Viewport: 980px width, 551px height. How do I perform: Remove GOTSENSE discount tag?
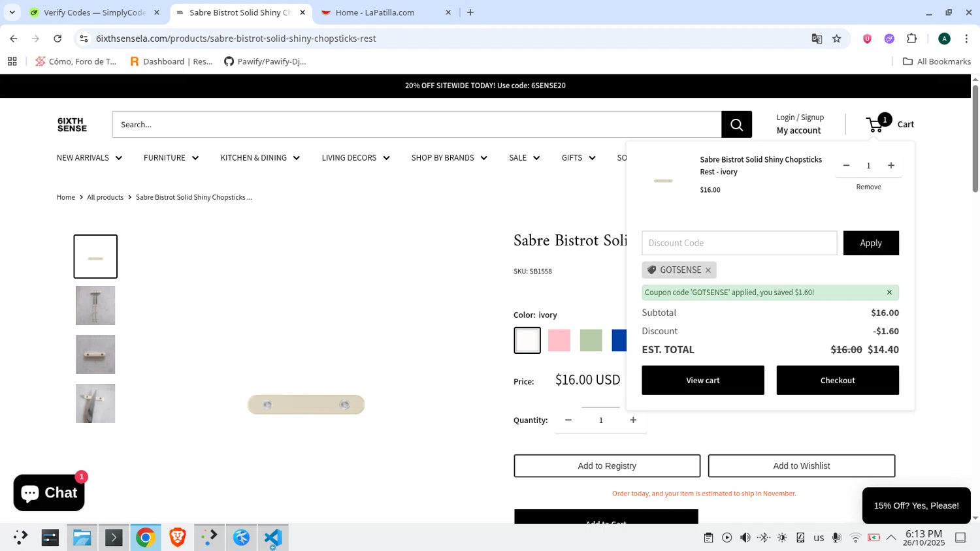click(x=708, y=270)
